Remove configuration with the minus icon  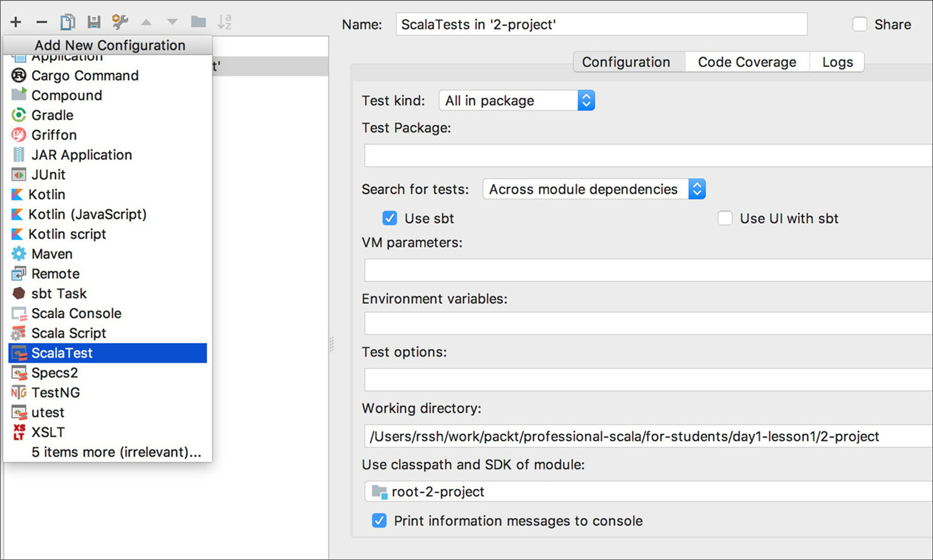[41, 21]
